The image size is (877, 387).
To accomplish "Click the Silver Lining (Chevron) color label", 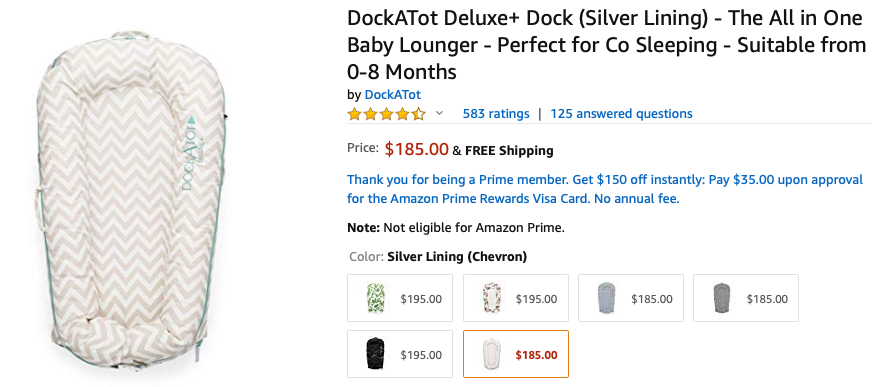I will [457, 257].
